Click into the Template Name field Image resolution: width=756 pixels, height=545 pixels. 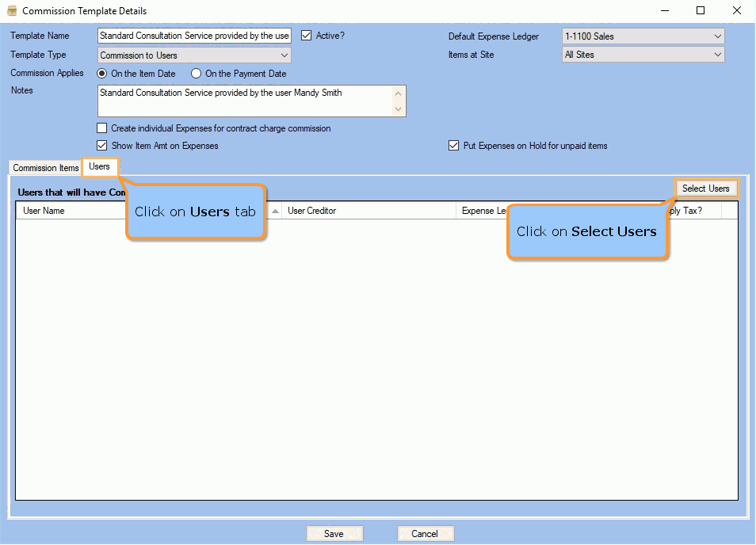pos(194,36)
